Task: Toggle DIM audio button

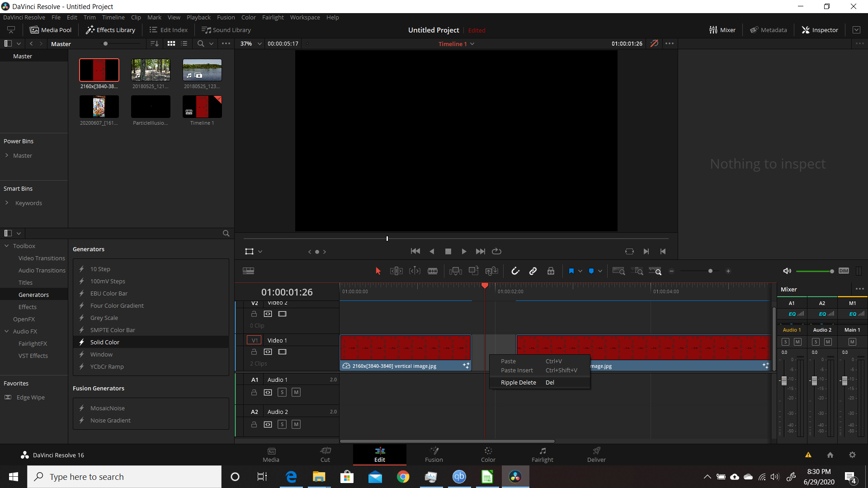Action: [844, 271]
